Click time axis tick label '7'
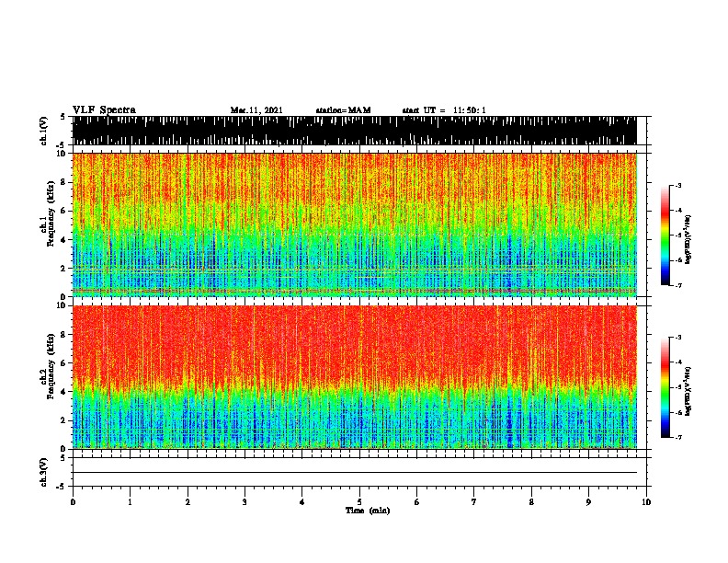The width and height of the screenshot is (728, 563). (474, 502)
